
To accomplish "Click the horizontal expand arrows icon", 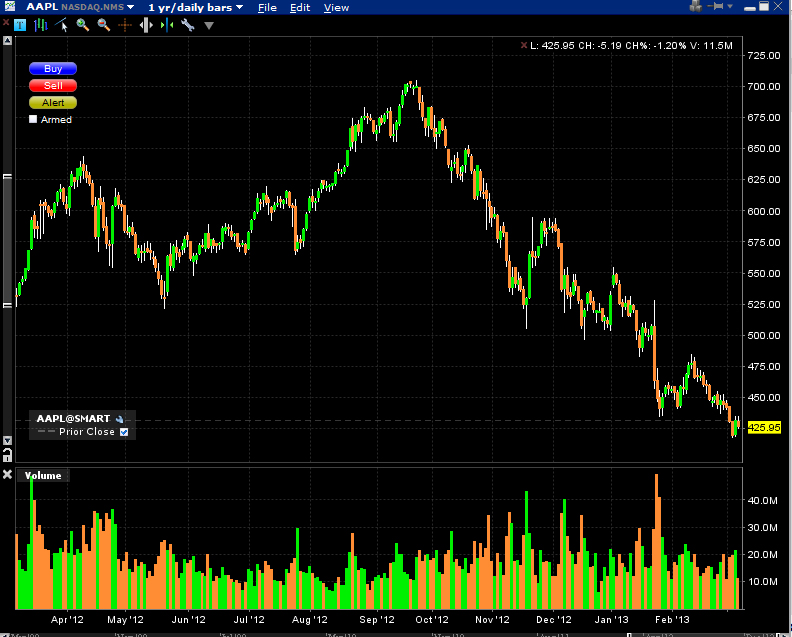I will pyautogui.click(x=146, y=25).
